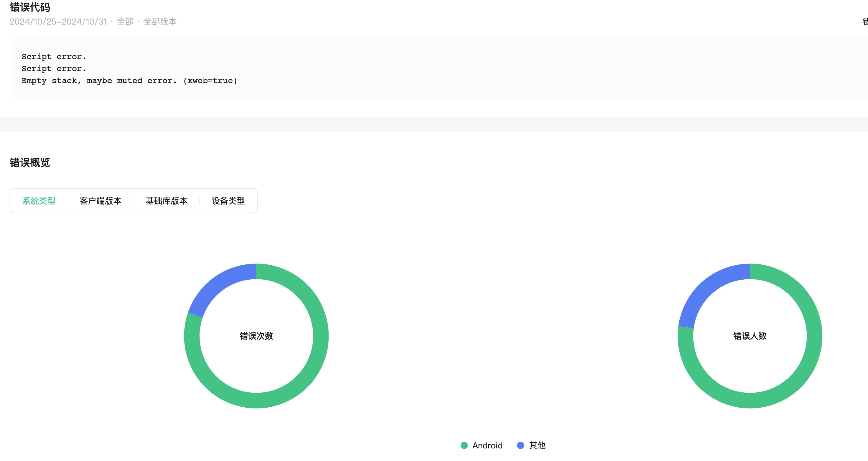Click the 错误概览 section heading
This screenshot has width=868, height=461.
[30, 162]
